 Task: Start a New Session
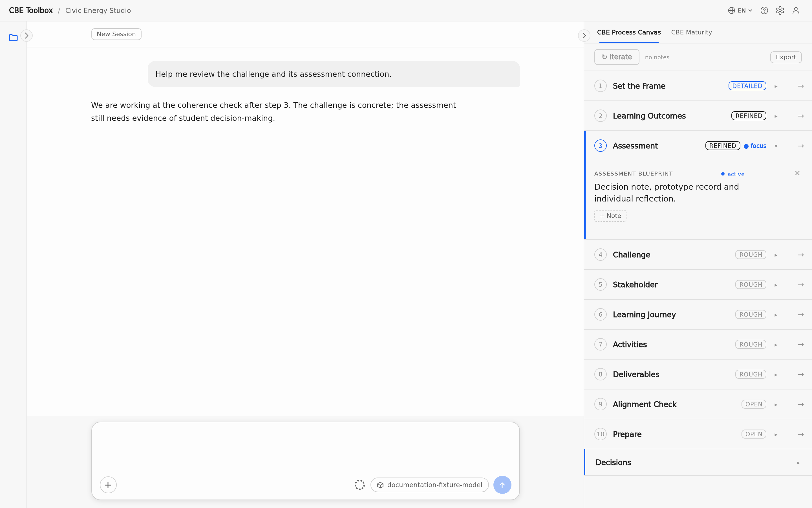click(116, 34)
